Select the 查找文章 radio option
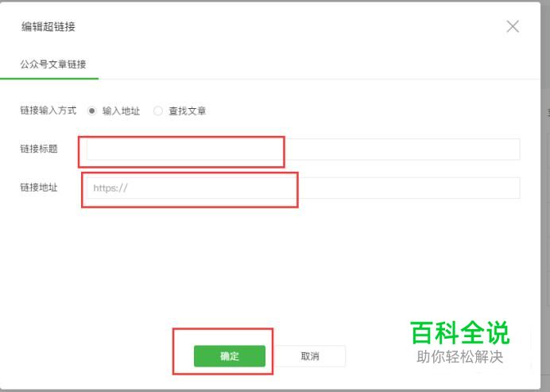The width and height of the screenshot is (550, 392). [158, 111]
